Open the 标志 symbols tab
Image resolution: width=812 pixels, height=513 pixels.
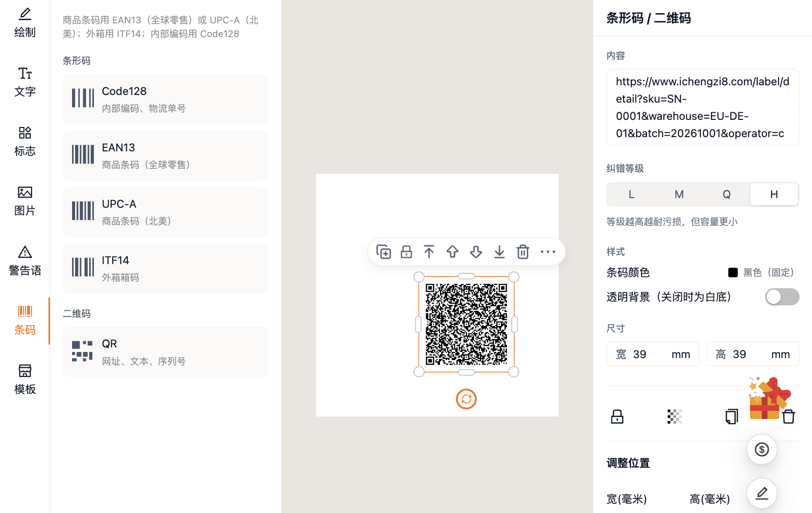tap(25, 142)
